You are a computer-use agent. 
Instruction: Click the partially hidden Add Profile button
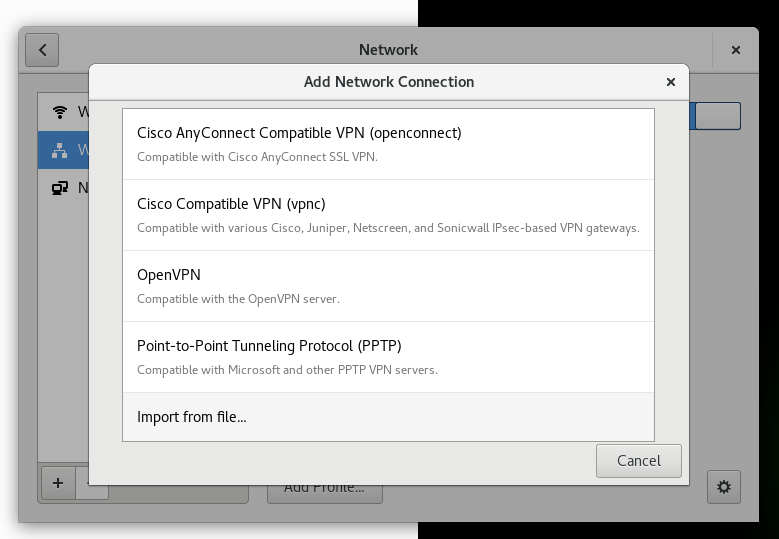[x=325, y=494]
